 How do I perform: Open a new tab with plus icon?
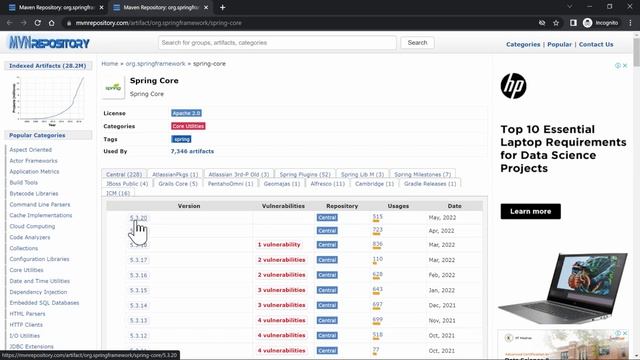pyautogui.click(x=222, y=7)
